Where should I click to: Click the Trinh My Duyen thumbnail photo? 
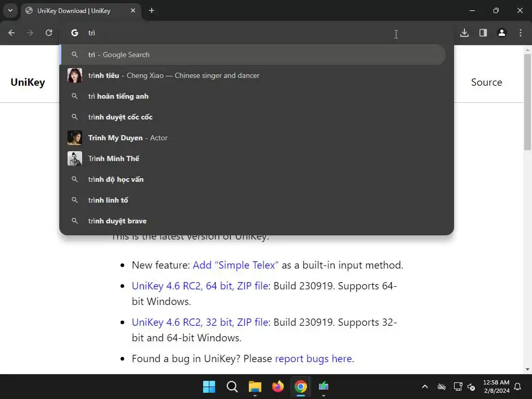(x=75, y=138)
